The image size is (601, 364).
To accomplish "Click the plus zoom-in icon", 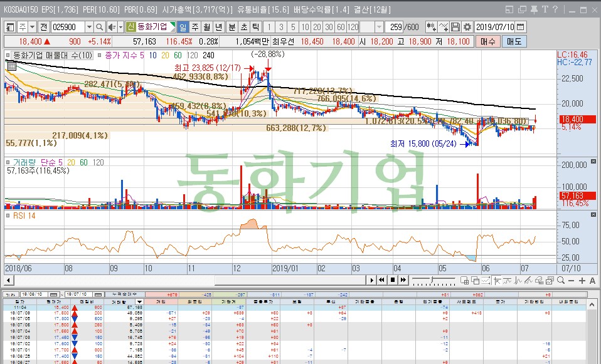I will tap(582, 281).
